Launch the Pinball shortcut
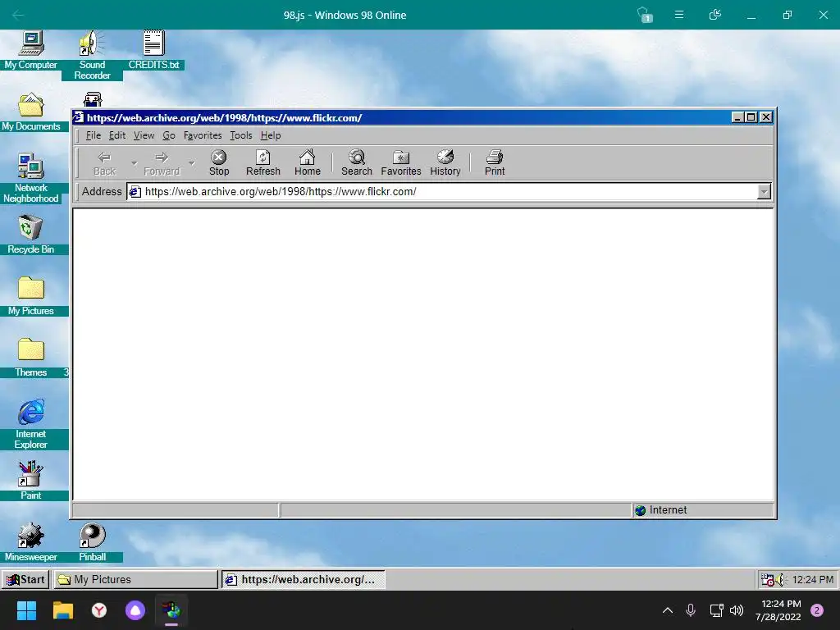The width and height of the screenshot is (840, 630). [x=92, y=542]
